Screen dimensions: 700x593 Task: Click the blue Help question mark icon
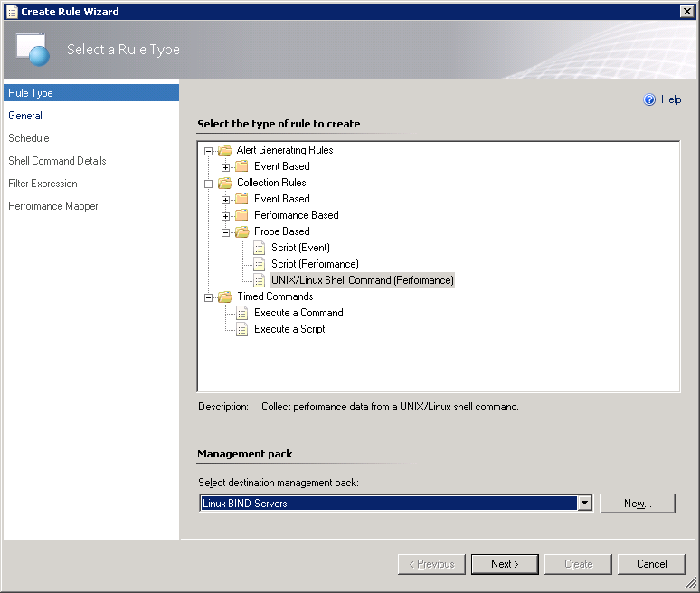point(649,100)
